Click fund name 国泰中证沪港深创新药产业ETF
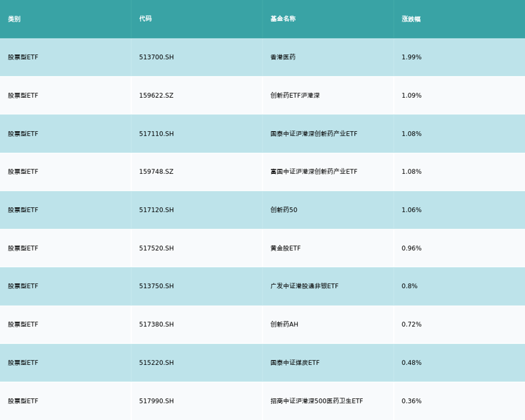Viewport: 525px width, 420px height. click(314, 134)
